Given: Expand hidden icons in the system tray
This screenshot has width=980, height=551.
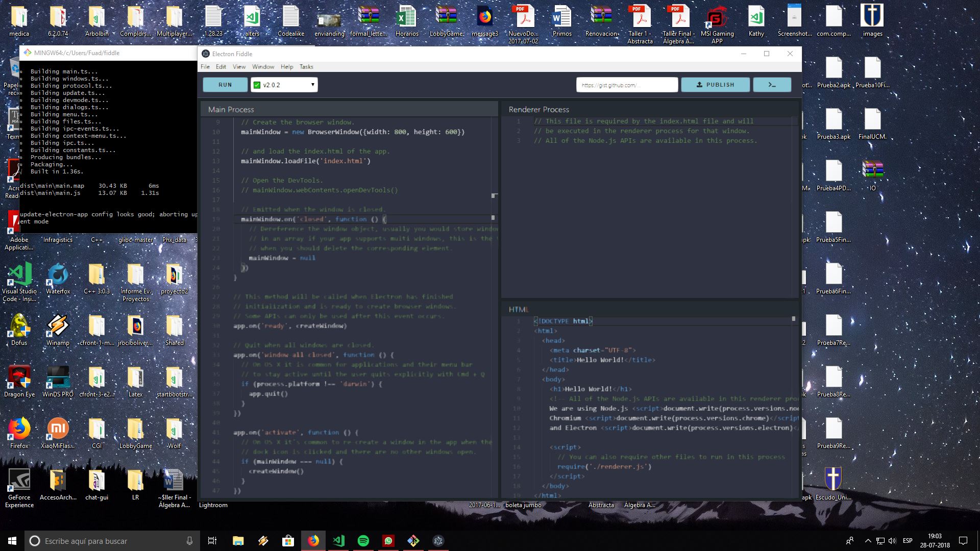Looking at the screenshot, I should pos(868,541).
